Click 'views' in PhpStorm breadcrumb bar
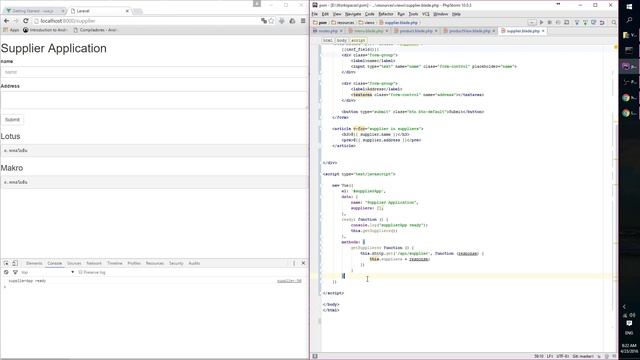 (x=367, y=22)
